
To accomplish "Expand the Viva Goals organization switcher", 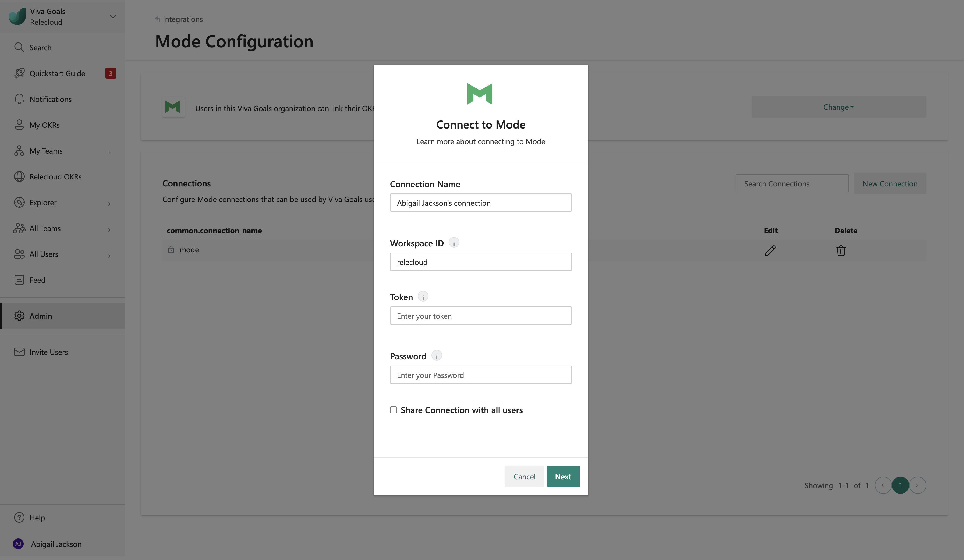I will click(112, 16).
